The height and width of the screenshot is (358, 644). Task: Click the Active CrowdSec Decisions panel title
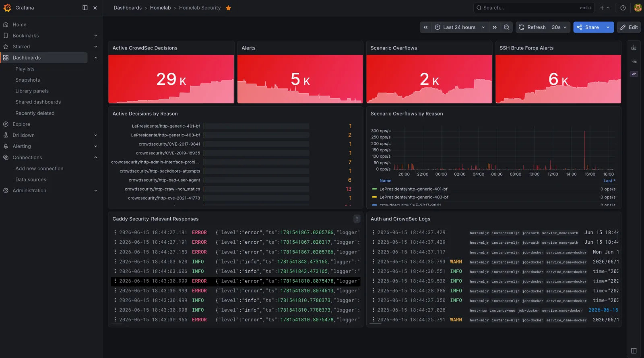(145, 48)
